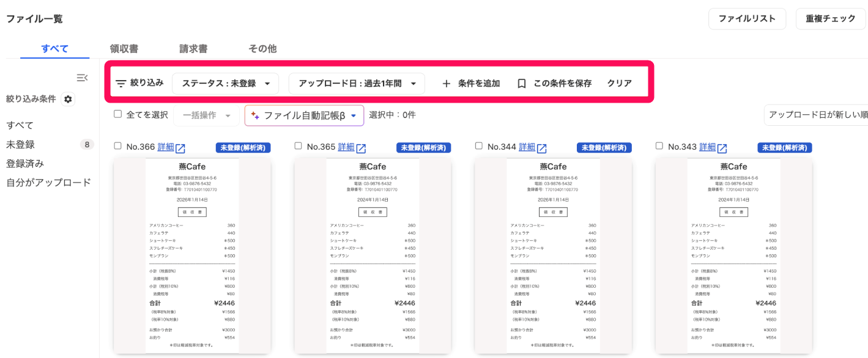Open receipt thumbnail for No.366
This screenshot has height=358, width=868.
pos(192,255)
